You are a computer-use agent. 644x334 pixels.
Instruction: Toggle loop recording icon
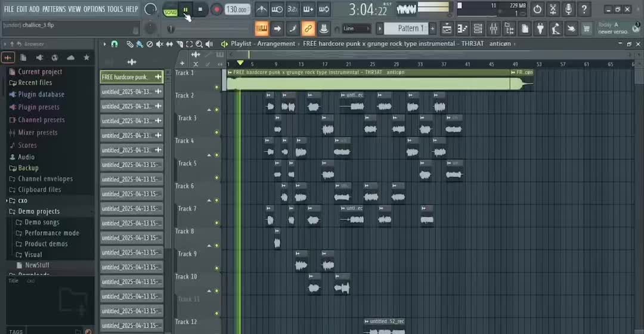[324, 9]
